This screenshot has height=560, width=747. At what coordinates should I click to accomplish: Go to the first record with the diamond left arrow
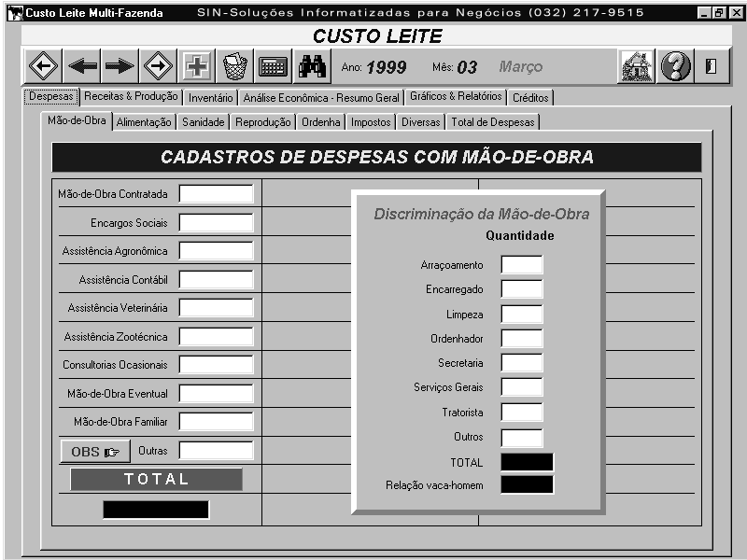(x=43, y=66)
